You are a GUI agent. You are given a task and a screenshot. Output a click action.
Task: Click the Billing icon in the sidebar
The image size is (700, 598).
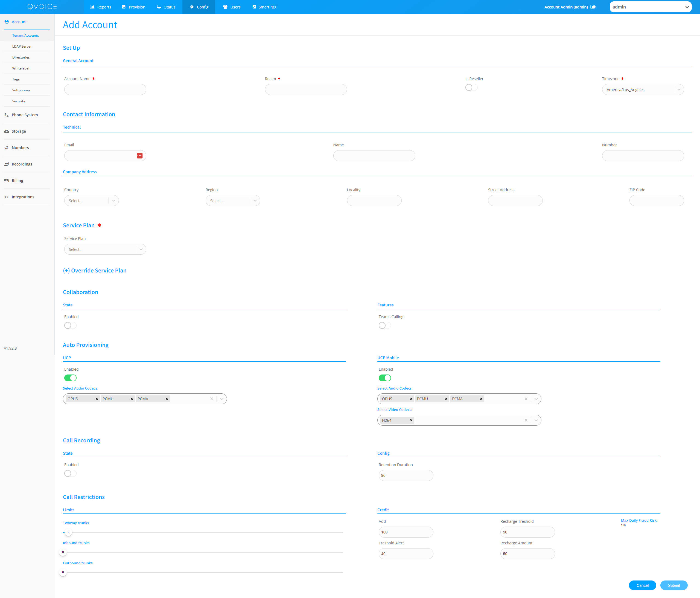point(6,181)
